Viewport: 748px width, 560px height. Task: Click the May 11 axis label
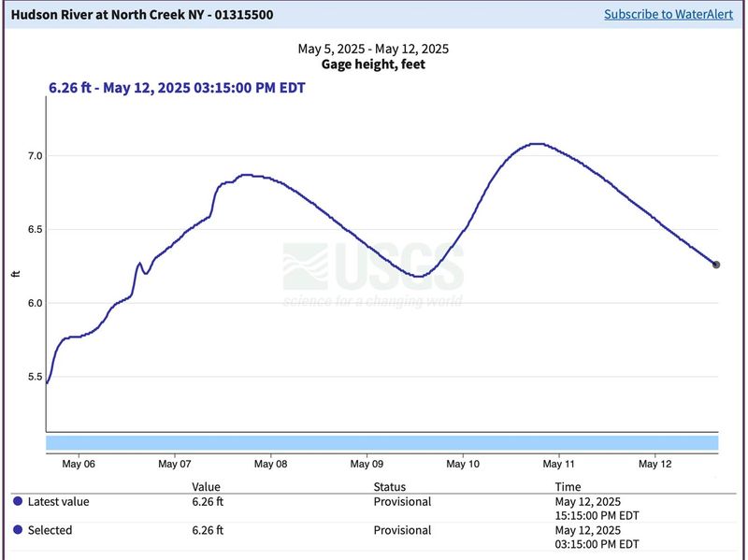click(x=559, y=464)
